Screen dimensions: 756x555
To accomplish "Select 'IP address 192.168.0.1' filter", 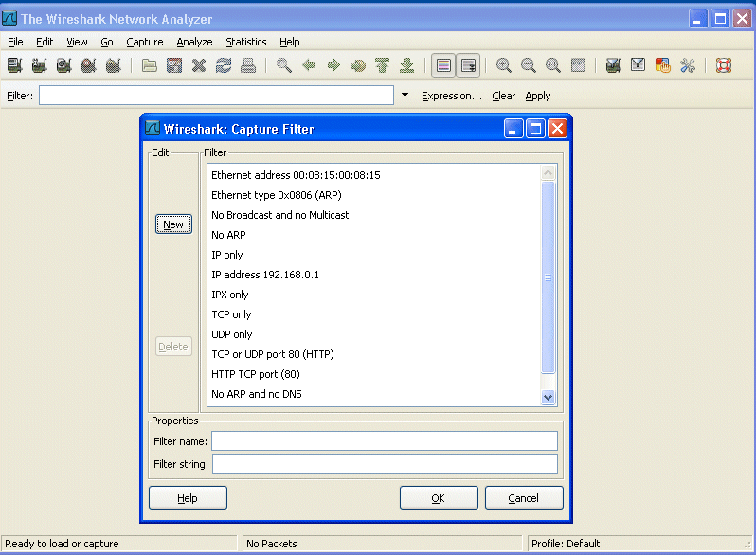I will coord(373,275).
